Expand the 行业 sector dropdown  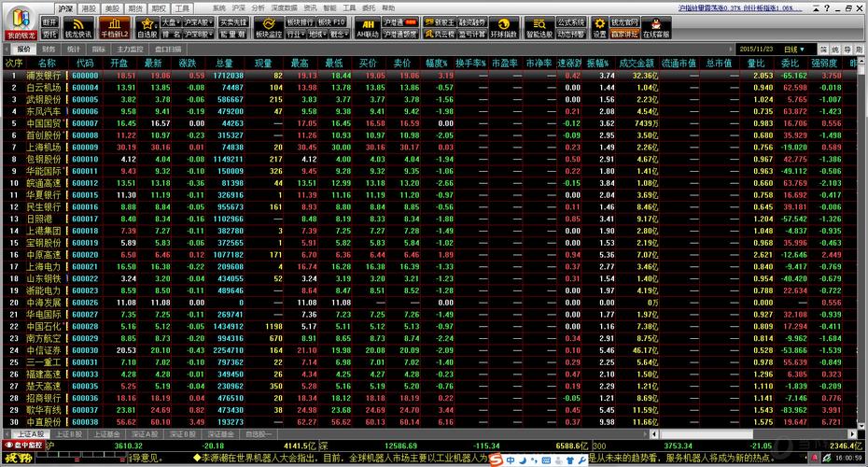coord(298,33)
